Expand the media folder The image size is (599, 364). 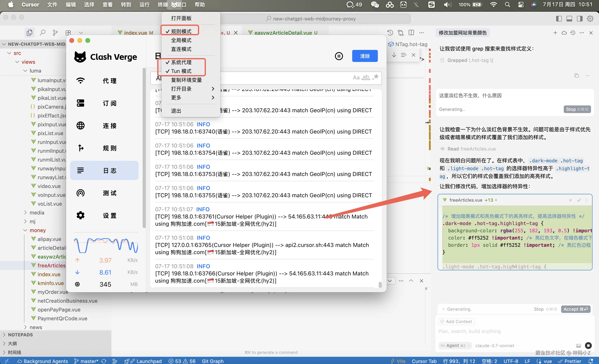[37, 213]
